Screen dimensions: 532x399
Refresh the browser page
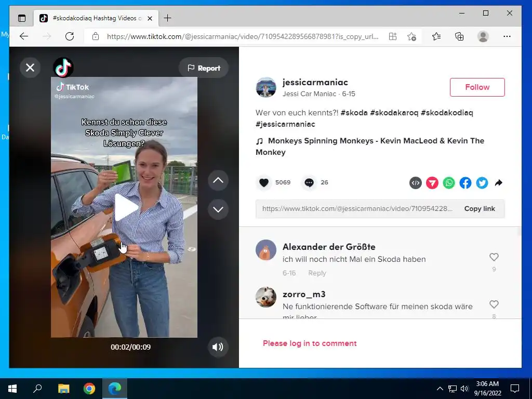[x=70, y=36]
